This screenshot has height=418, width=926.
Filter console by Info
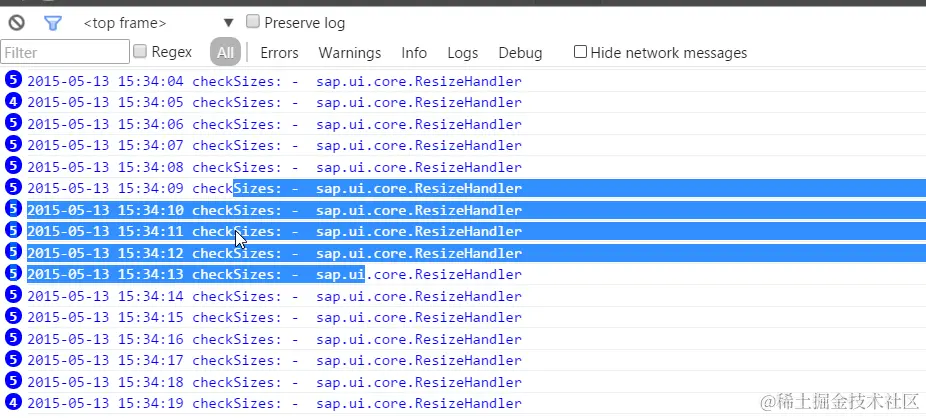pos(414,53)
